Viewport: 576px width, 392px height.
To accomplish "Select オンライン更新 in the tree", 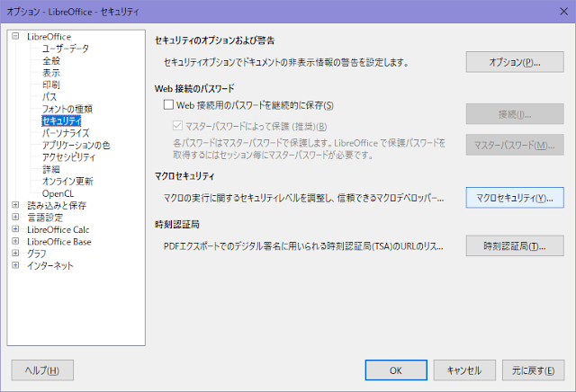I will [x=67, y=182].
